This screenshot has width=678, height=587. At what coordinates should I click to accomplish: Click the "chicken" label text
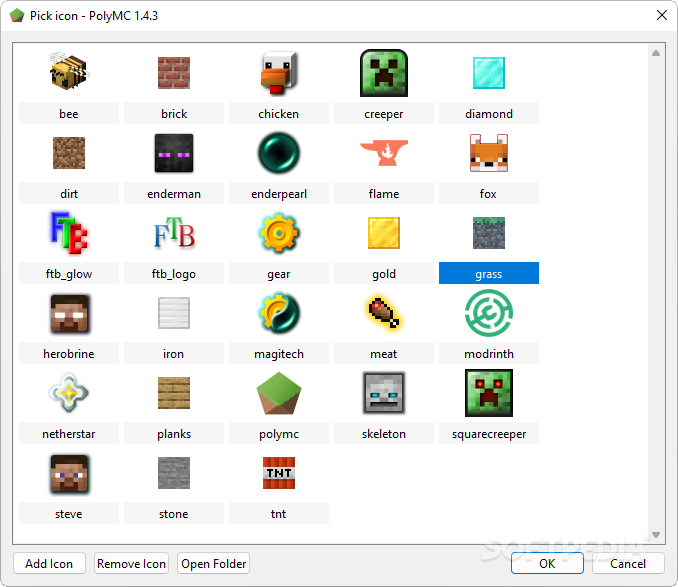click(279, 114)
